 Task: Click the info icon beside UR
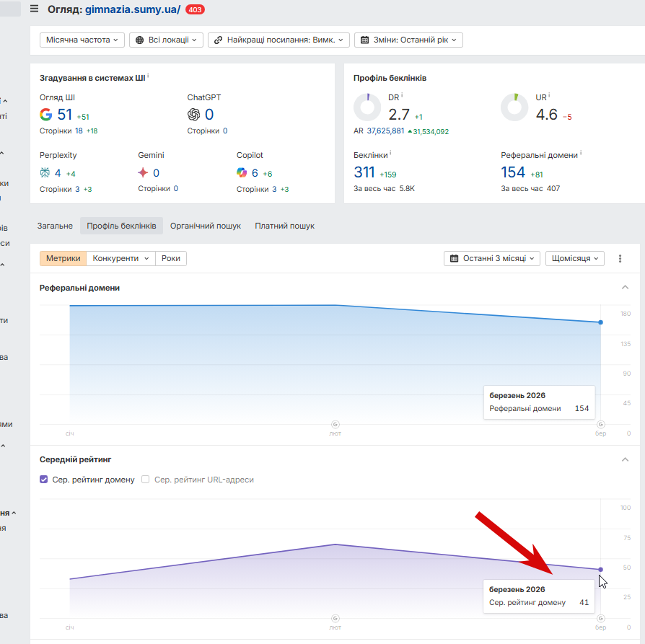point(549,95)
